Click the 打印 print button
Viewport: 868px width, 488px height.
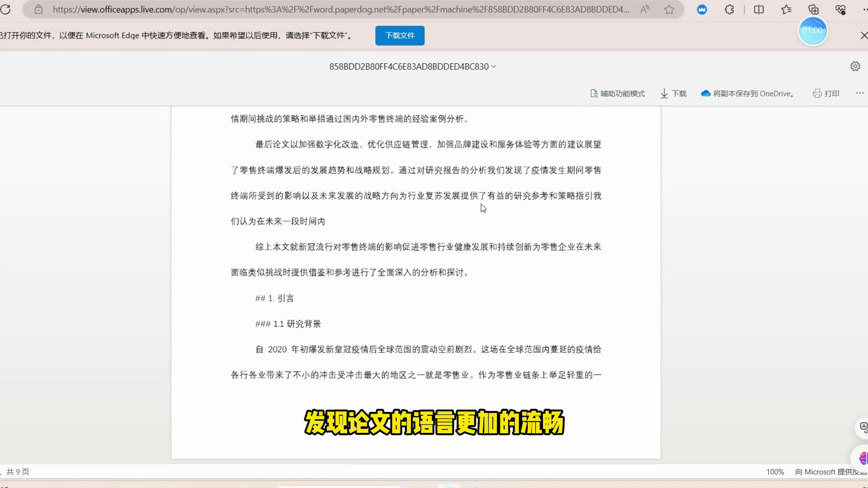coord(826,94)
